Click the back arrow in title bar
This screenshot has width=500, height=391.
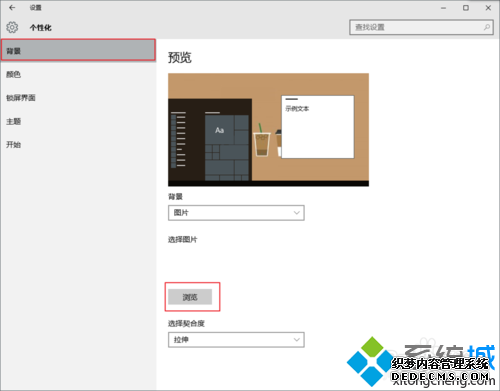(x=12, y=7)
